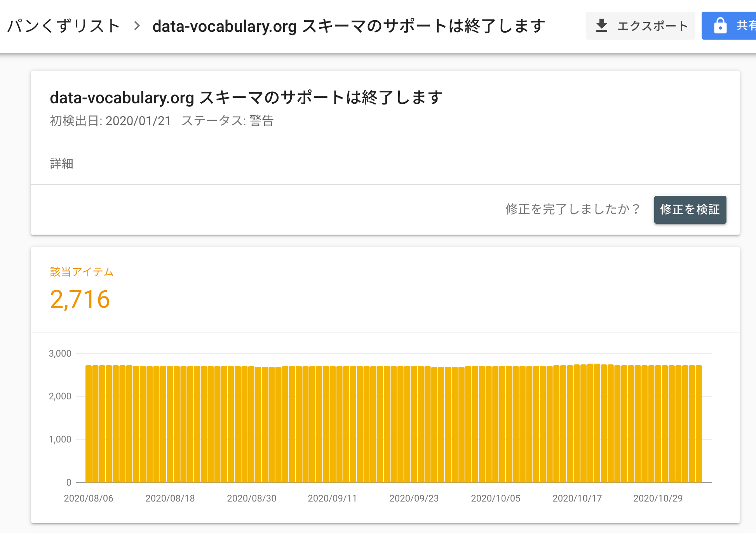Click the 0 y-axis label
The height and width of the screenshot is (533, 756).
pyautogui.click(x=69, y=482)
